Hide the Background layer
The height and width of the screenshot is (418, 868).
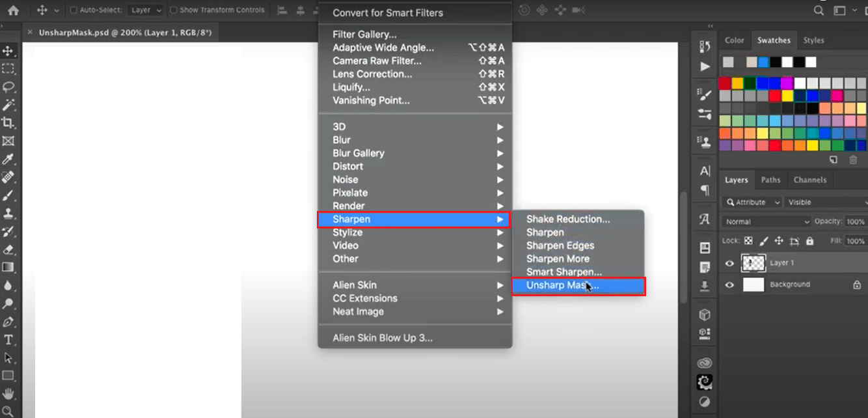pyautogui.click(x=729, y=285)
